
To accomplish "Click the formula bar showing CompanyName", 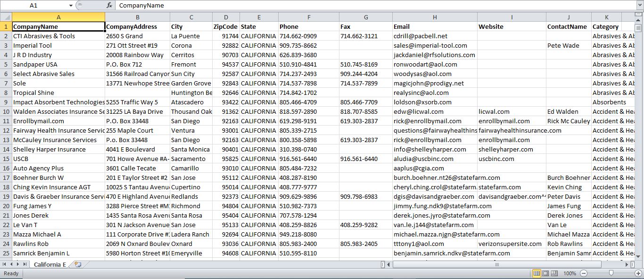I will [330, 5].
